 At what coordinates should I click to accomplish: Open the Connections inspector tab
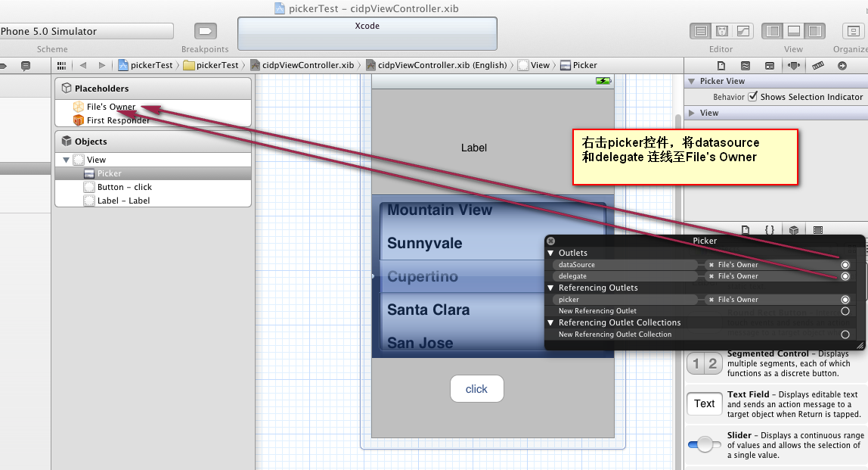842,65
